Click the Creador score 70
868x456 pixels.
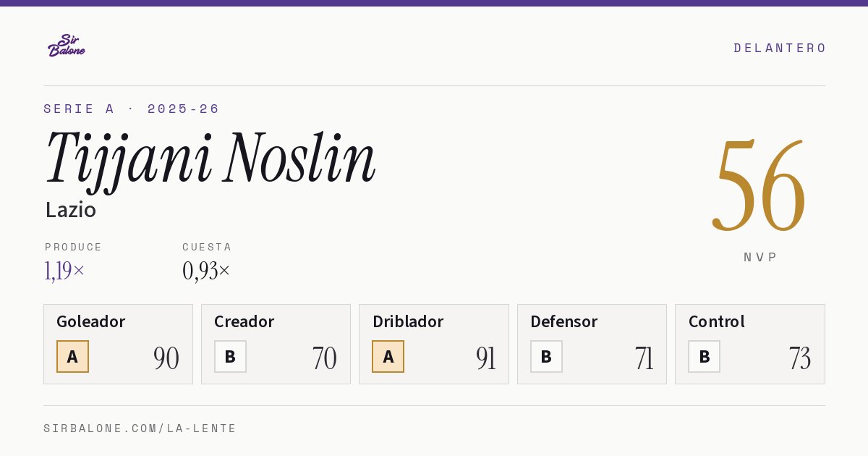(325, 358)
